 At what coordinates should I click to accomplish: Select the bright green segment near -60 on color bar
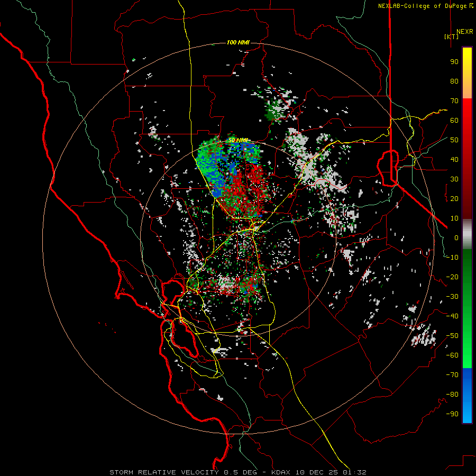[467, 360]
